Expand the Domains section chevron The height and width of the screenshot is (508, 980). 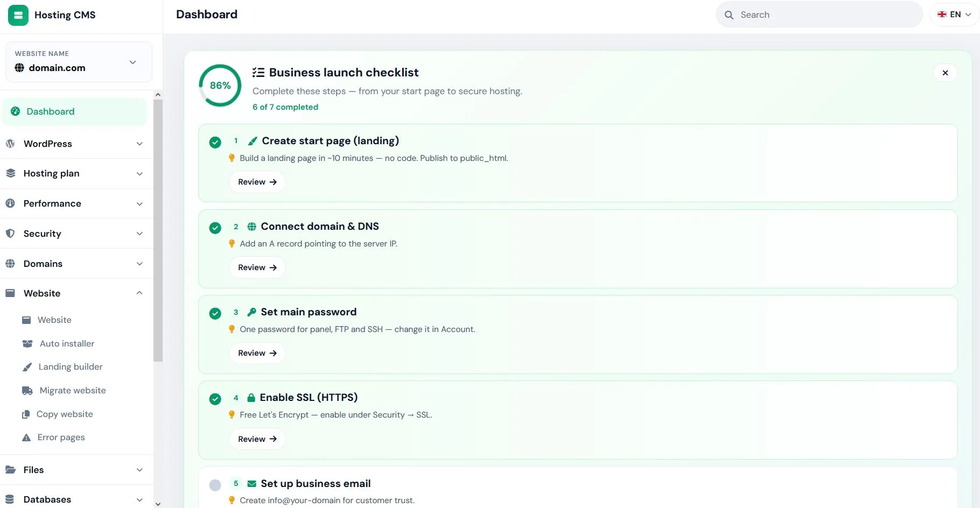click(x=139, y=264)
